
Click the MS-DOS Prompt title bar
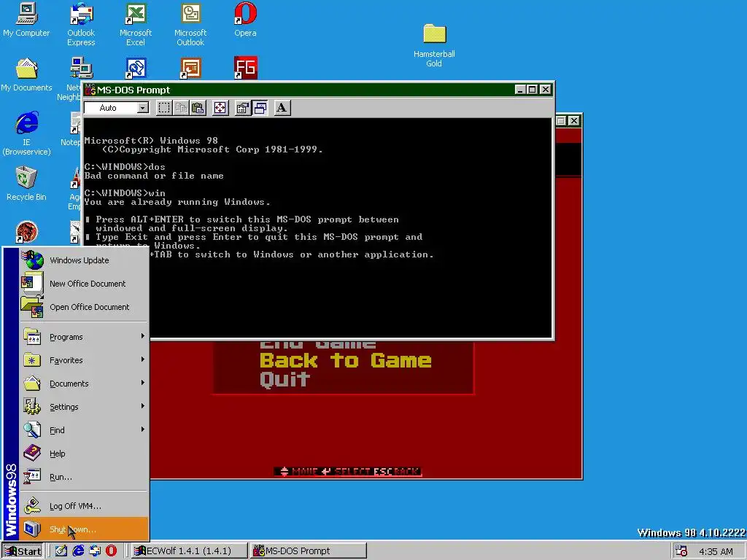tap(318, 90)
